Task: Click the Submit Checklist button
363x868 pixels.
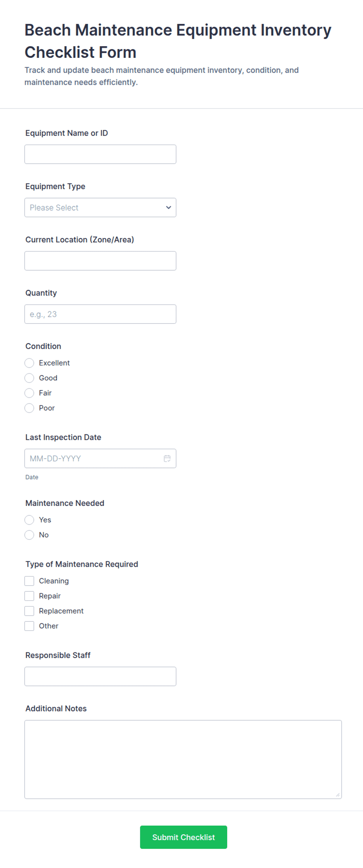Action: [x=183, y=837]
